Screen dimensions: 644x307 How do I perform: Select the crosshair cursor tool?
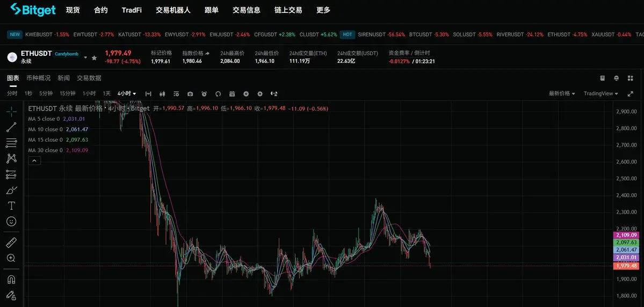tap(11, 111)
